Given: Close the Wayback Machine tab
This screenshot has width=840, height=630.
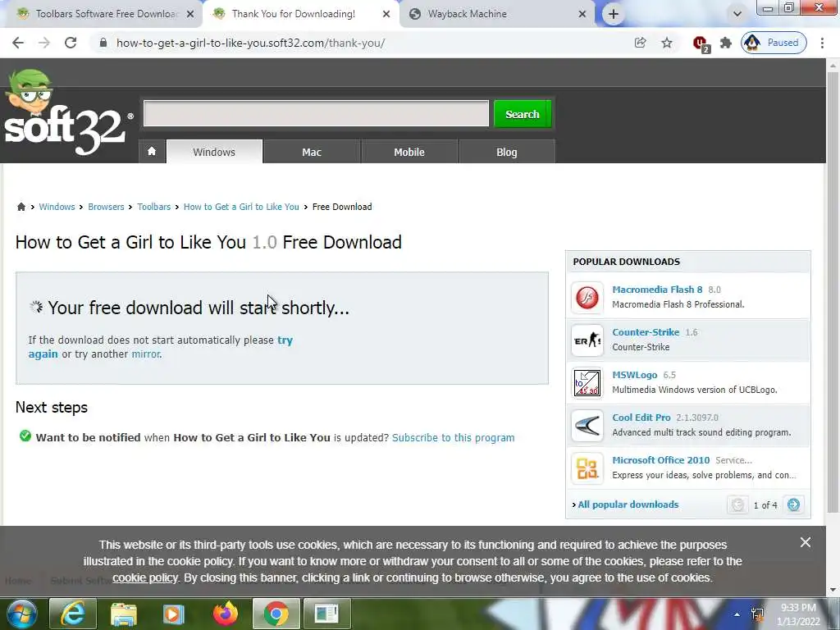Looking at the screenshot, I should coord(582,14).
